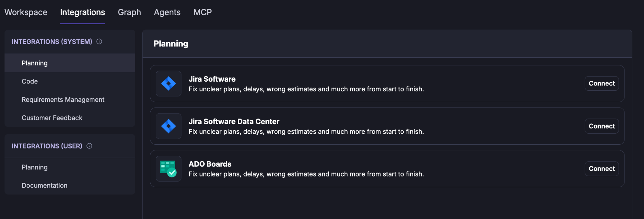This screenshot has width=644, height=219.
Task: Open Documentation under user integrations
Action: tap(70, 186)
